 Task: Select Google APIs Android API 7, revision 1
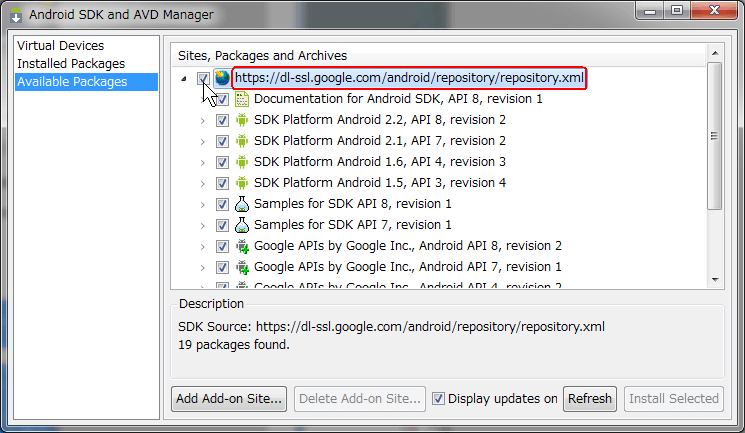[x=408, y=267]
